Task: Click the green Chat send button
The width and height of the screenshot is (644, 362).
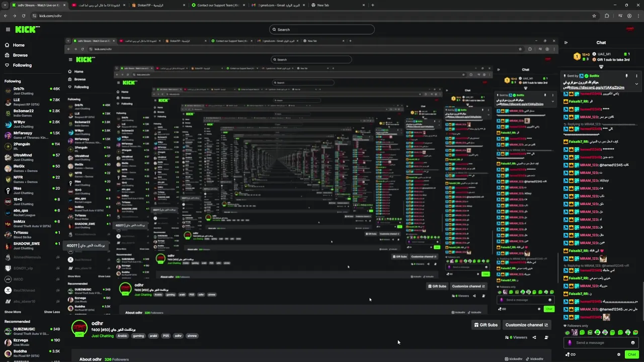Action: 632,354
